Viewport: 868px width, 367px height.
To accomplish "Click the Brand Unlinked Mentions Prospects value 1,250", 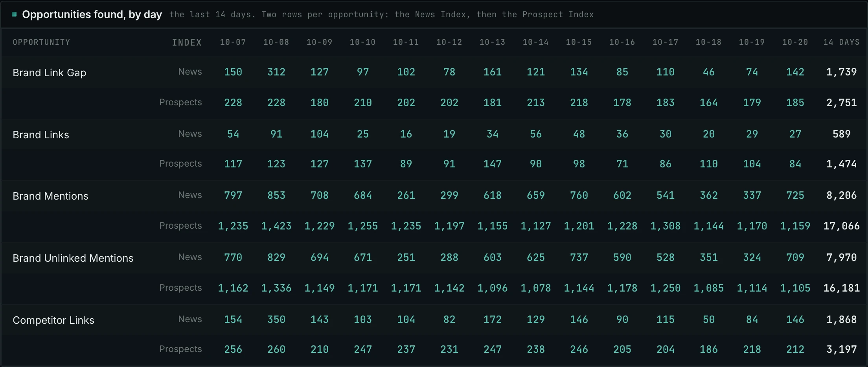I will click(666, 288).
